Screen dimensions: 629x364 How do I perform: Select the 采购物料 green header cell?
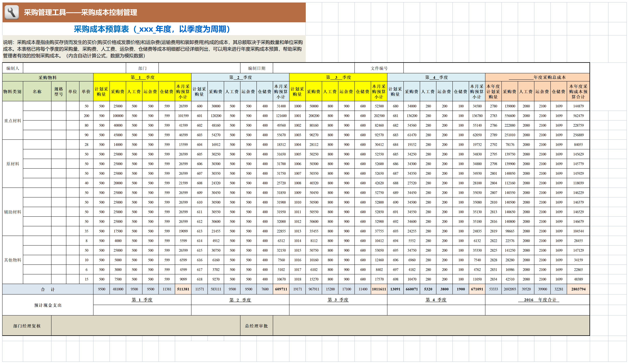48,78
